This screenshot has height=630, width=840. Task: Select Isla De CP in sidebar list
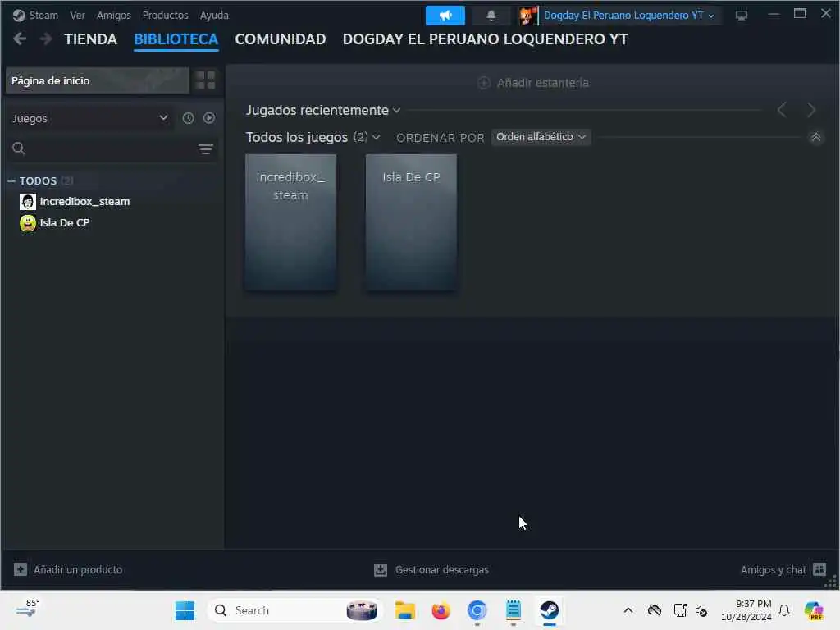(x=64, y=223)
